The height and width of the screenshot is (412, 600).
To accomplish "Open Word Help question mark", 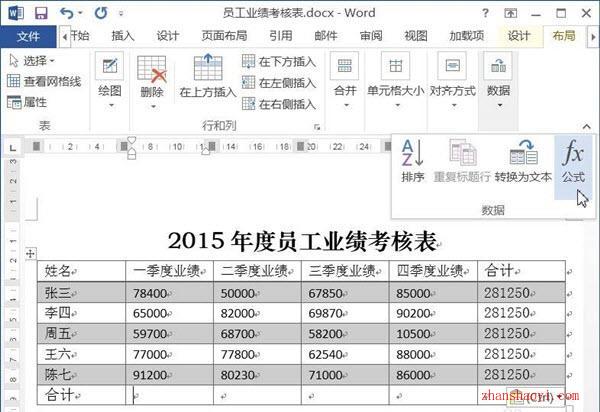I will click(x=485, y=13).
